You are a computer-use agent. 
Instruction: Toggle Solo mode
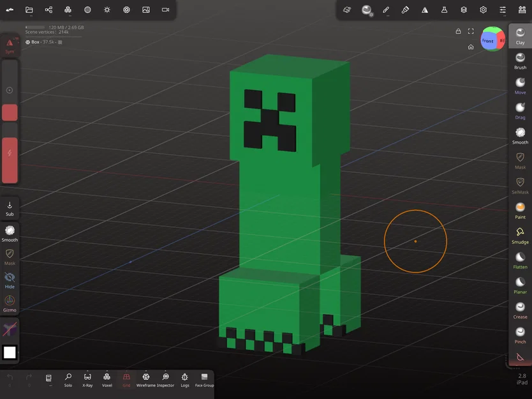[68, 380]
